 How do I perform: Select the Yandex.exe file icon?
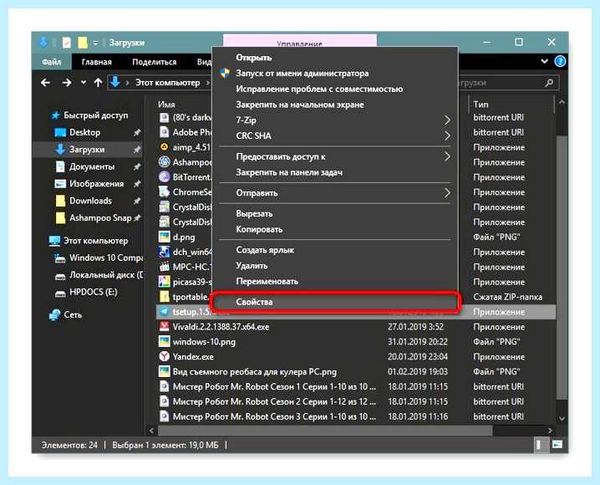pos(164,356)
